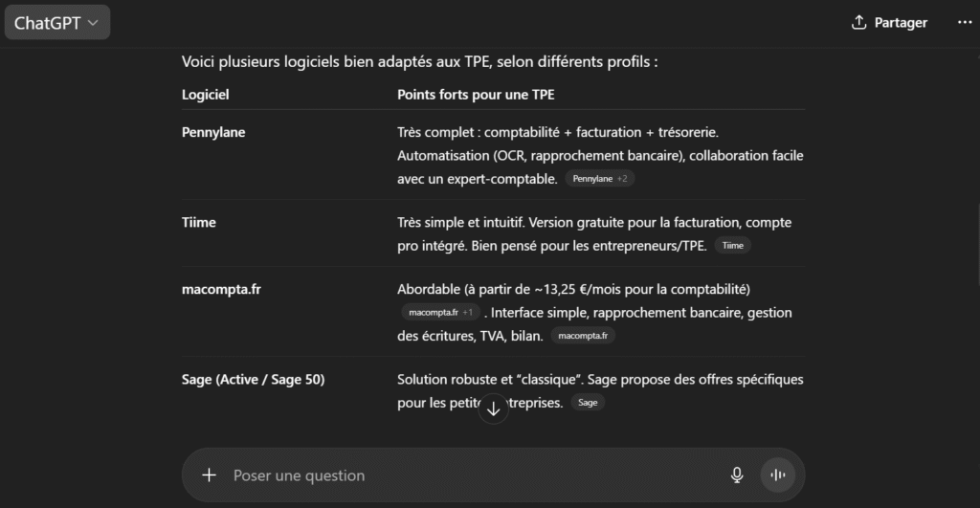
Task: Click the macompta.fr chip after 'bilan'
Action: click(x=583, y=336)
